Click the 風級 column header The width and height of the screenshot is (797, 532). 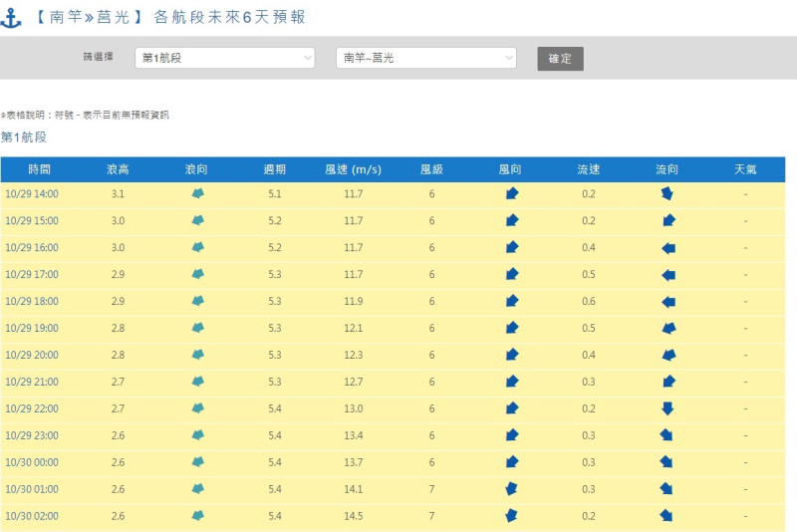pyautogui.click(x=431, y=169)
